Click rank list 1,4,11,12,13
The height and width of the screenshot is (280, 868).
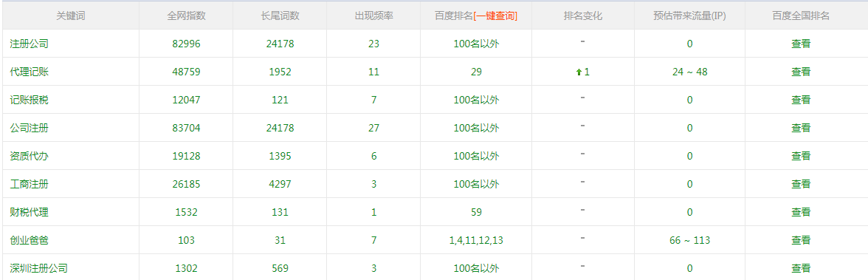click(x=476, y=240)
